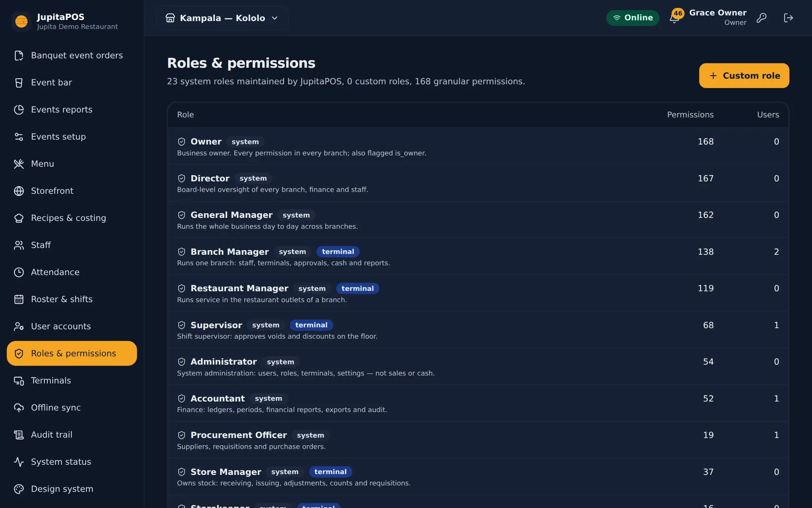Open the Kampala — Kololo branch dropdown
Image resolution: width=812 pixels, height=508 pixels.
pyautogui.click(x=222, y=18)
